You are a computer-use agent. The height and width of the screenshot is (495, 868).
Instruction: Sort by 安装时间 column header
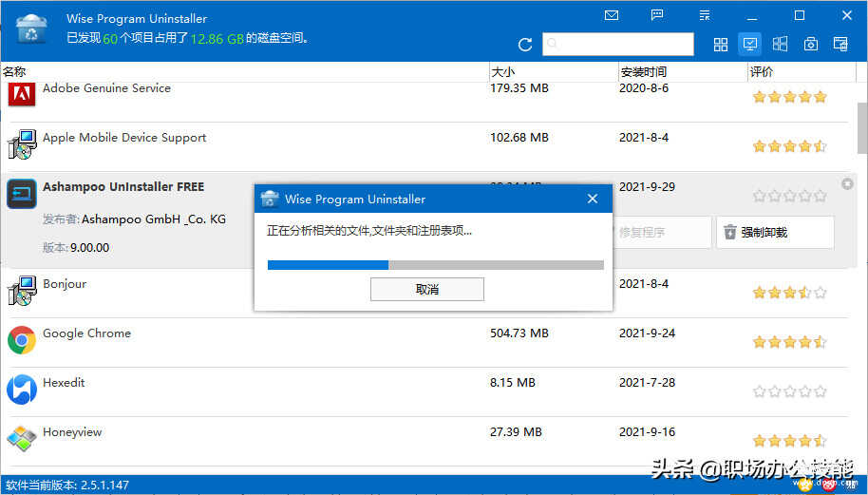pos(643,72)
